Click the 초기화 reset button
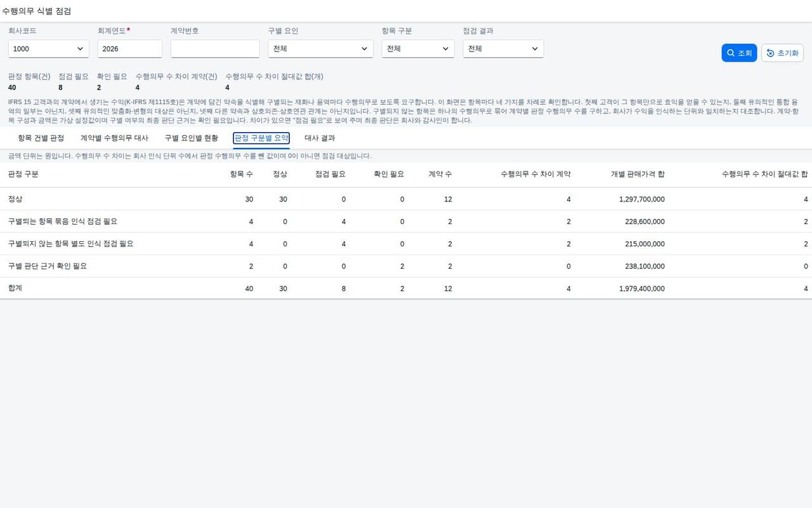Image resolution: width=812 pixels, height=508 pixels. 782,53
